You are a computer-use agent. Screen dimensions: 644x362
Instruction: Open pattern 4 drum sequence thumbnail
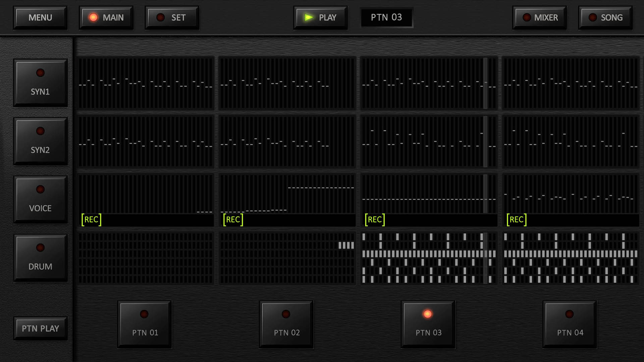tap(571, 258)
